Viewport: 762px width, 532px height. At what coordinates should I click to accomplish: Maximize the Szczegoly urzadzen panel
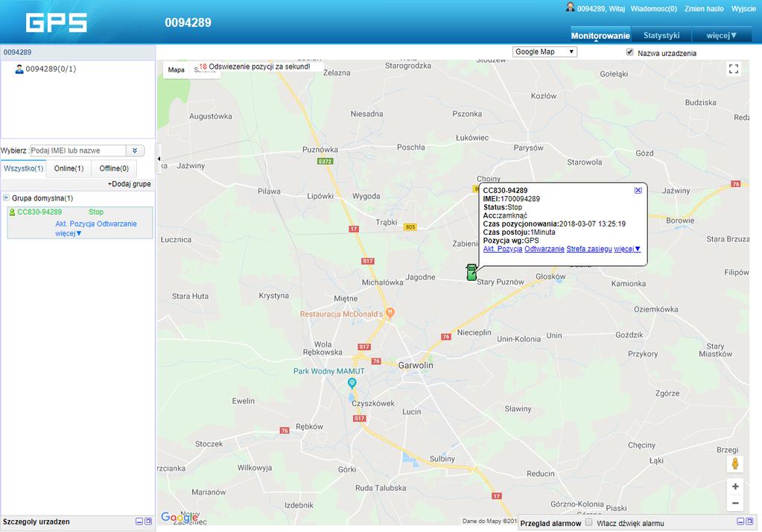click(148, 522)
